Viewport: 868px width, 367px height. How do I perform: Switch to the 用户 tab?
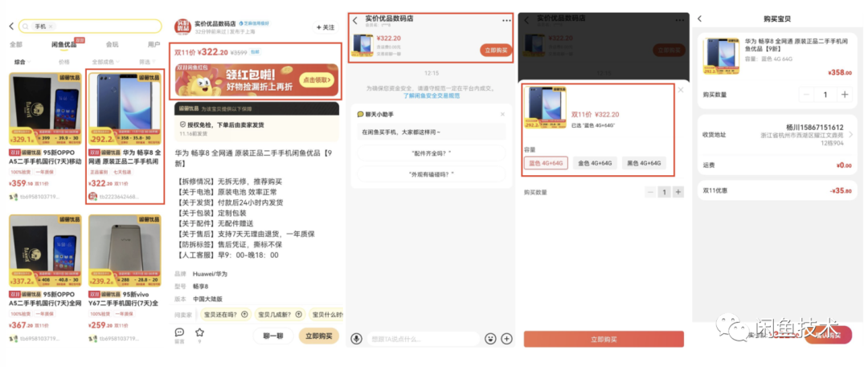click(154, 44)
